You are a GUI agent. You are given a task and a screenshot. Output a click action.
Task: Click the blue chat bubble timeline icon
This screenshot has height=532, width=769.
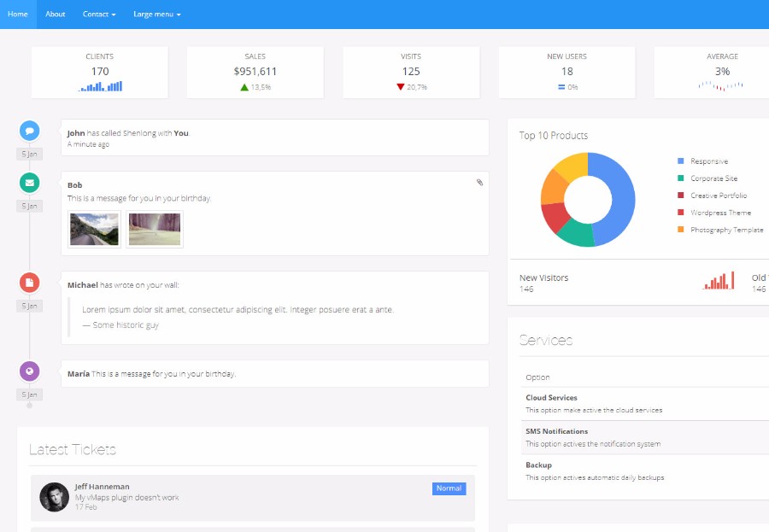[29, 131]
